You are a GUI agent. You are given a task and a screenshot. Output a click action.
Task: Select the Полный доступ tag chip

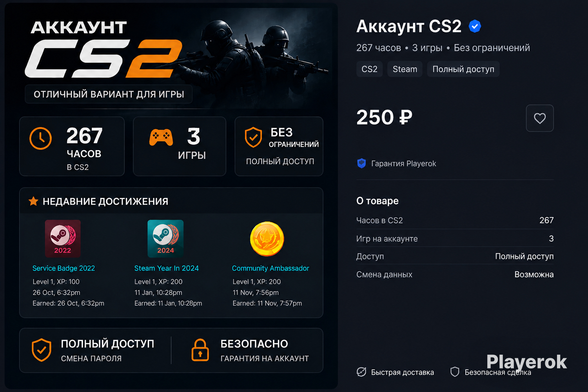pos(463,69)
